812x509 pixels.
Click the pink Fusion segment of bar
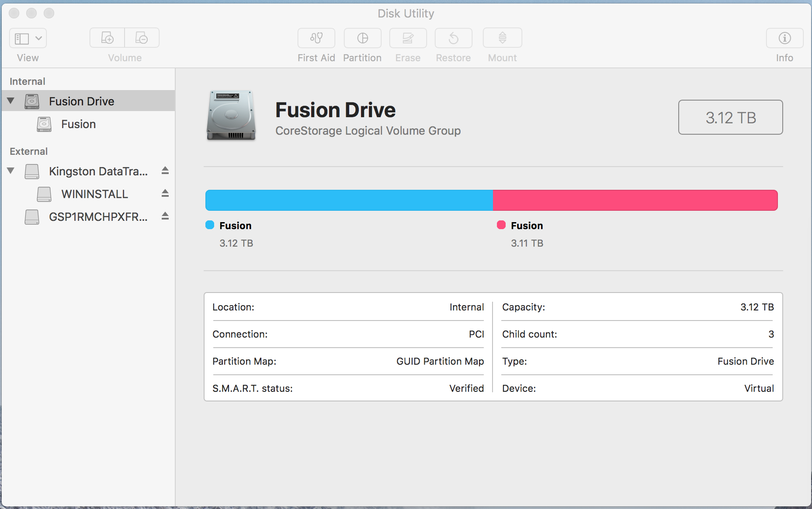coord(635,200)
